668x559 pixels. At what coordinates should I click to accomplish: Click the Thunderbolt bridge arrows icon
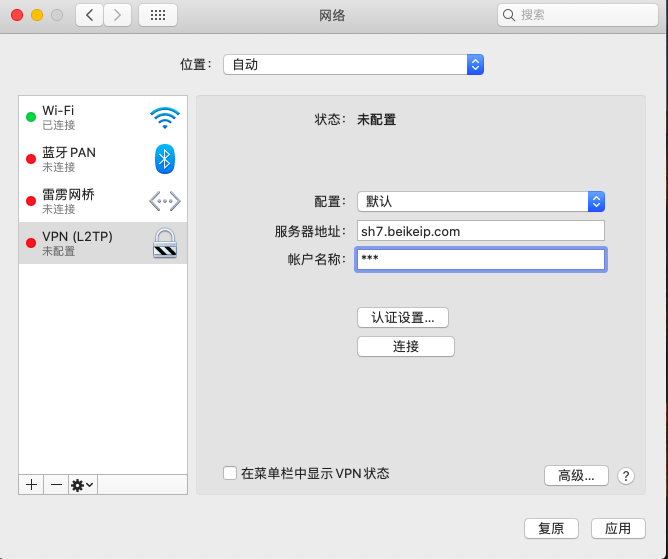pyautogui.click(x=165, y=201)
